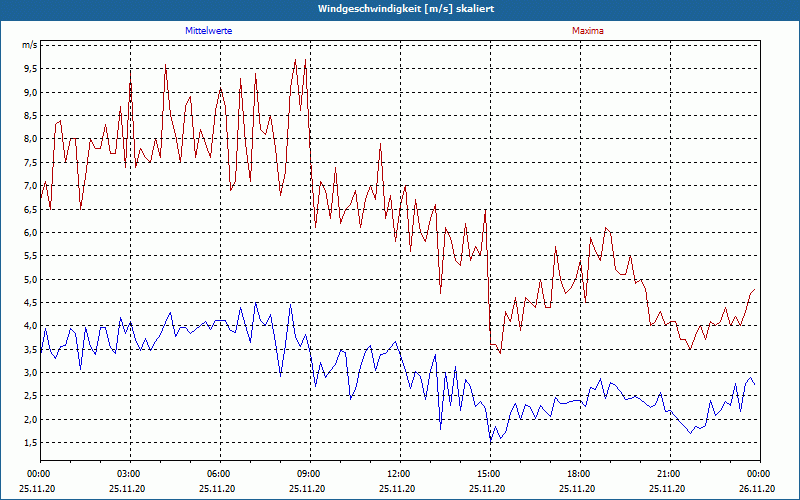This screenshot has width=800, height=500.
Task: Click the '06:00' time axis label
Action: coord(217,474)
